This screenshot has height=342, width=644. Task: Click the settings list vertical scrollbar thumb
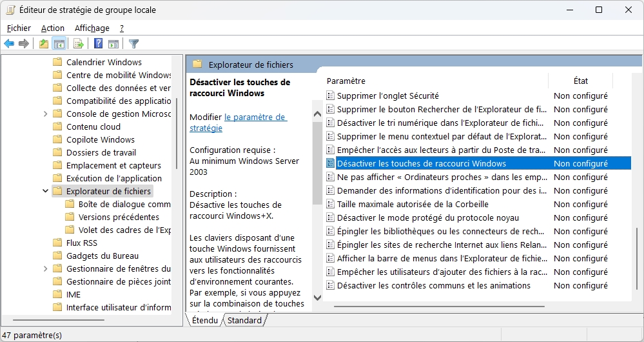pyautogui.click(x=637, y=258)
